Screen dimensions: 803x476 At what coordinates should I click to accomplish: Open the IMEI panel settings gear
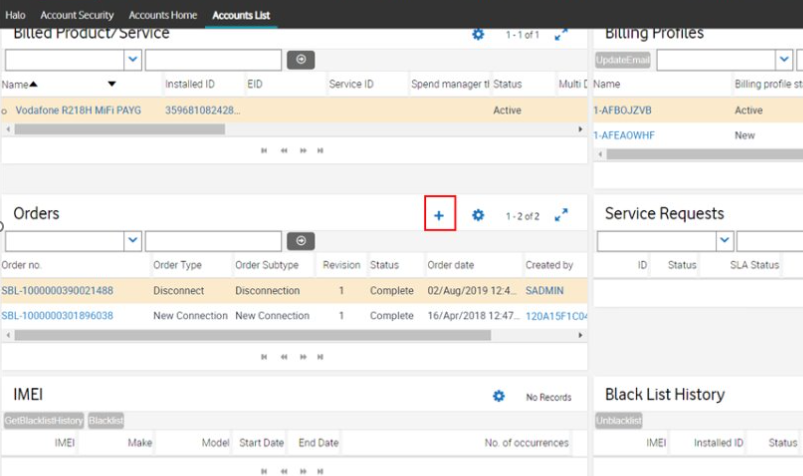(499, 397)
